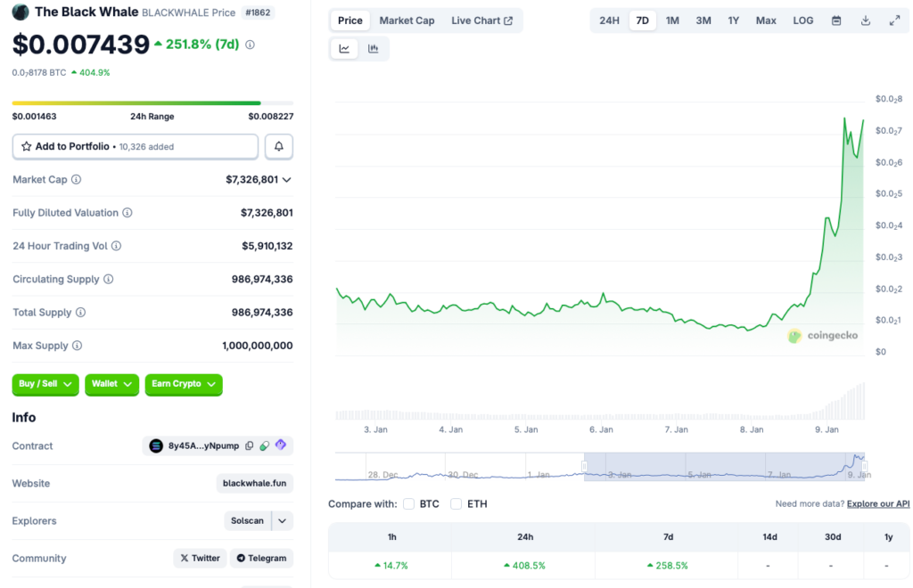Image resolution: width=913 pixels, height=588 pixels.
Task: Copy the contract address
Action: click(250, 445)
